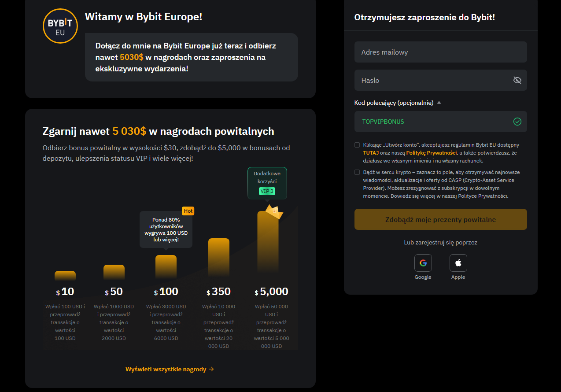Click the Hot badge on tooltip
The width and height of the screenshot is (561, 392).
coord(188,211)
